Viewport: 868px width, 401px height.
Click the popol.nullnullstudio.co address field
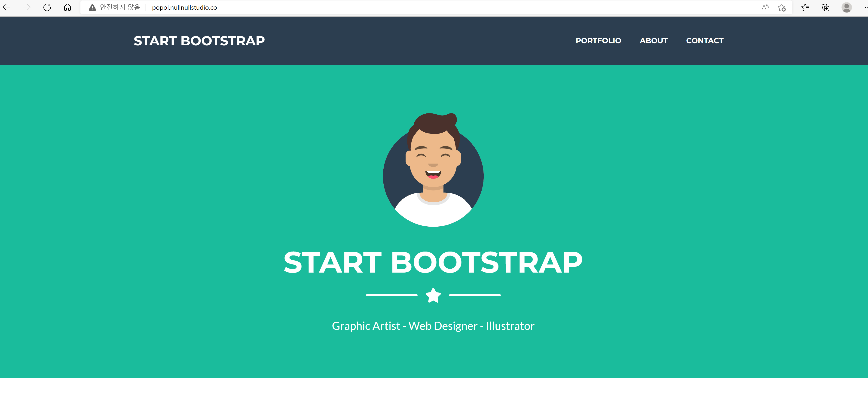[184, 7]
